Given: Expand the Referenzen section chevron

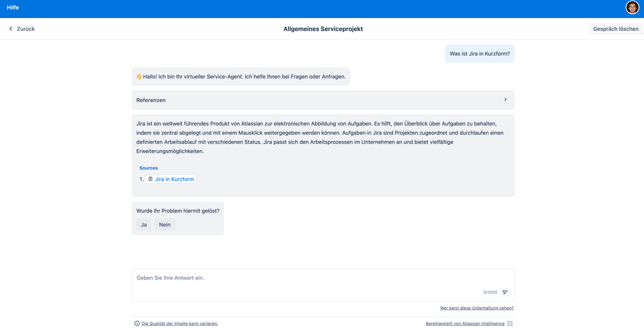Looking at the screenshot, I should pos(505,100).
